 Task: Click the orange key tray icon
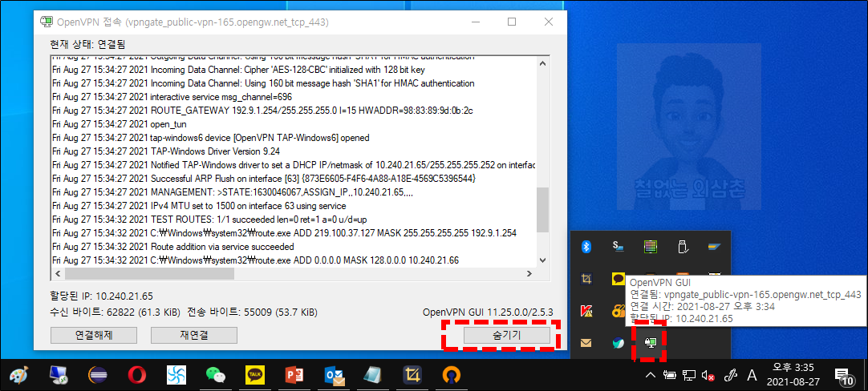tap(618, 312)
